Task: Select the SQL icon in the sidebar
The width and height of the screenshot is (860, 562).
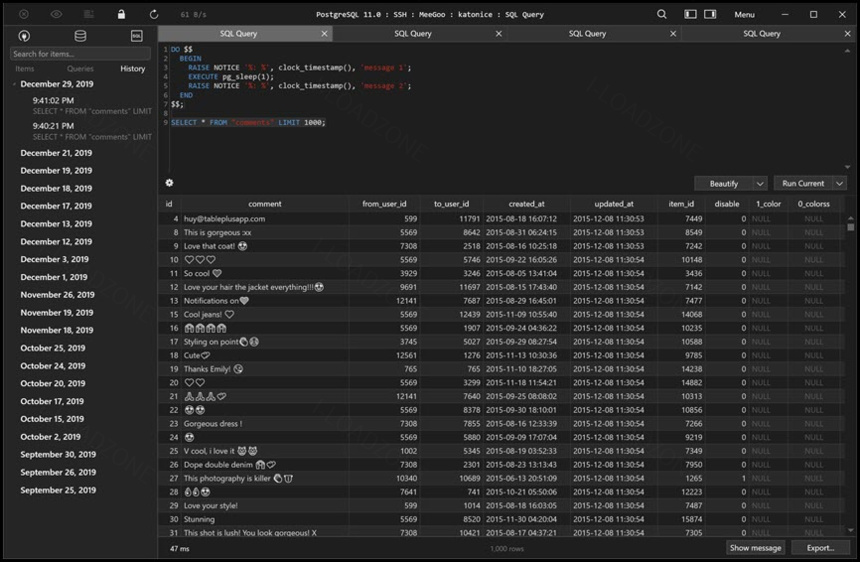Action: point(137,36)
